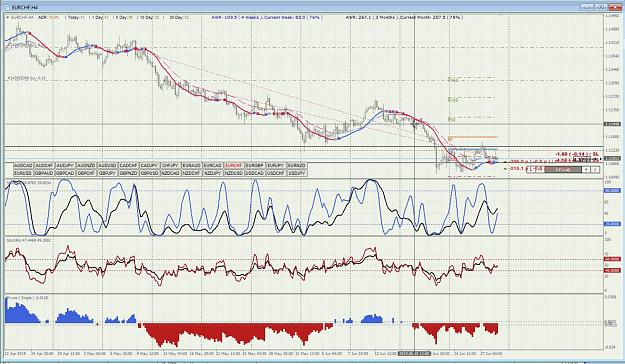Select the AUDNZD symbol button
625x364 pixels.
click(x=87, y=165)
